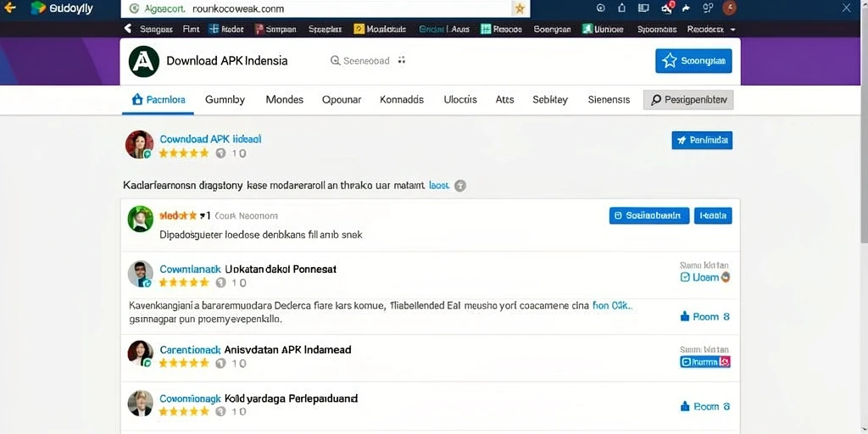
Task: Open the Uloctiis tab
Action: 460,100
